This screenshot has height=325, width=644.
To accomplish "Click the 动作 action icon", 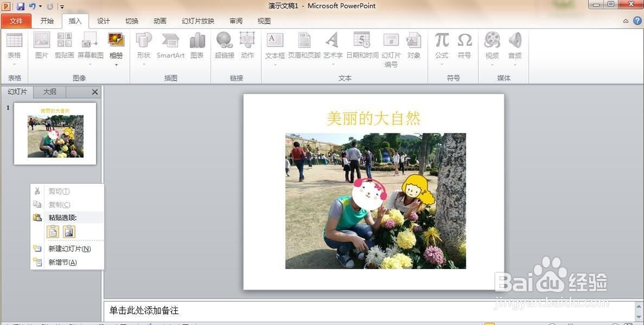I will pos(247,45).
